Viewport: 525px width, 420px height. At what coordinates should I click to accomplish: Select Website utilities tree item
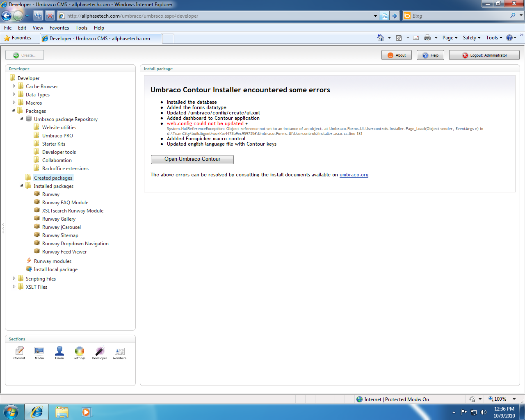tap(59, 127)
